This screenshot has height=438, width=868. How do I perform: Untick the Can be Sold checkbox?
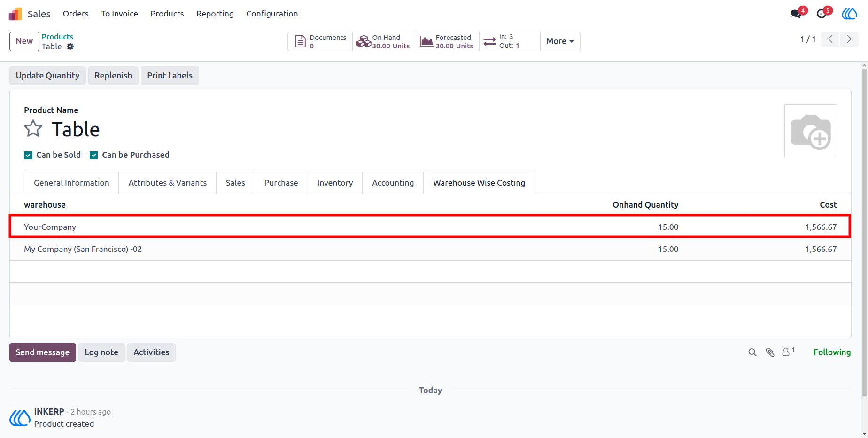(28, 156)
